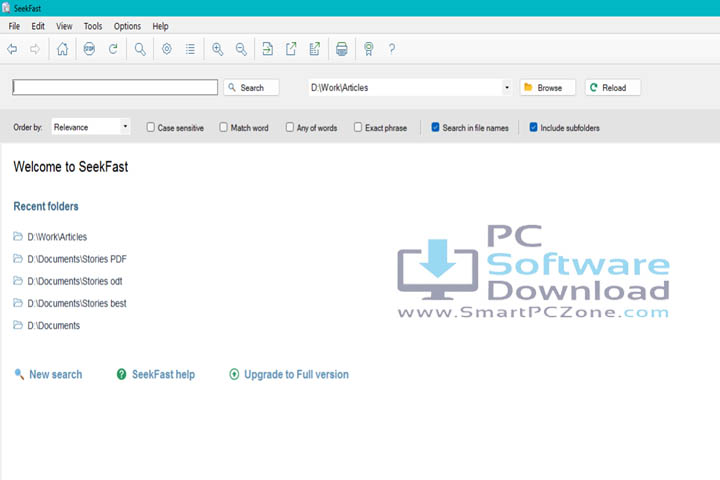Zoom in with the plus magnifier icon
Viewport: 720px width, 480px height.
pos(217,49)
